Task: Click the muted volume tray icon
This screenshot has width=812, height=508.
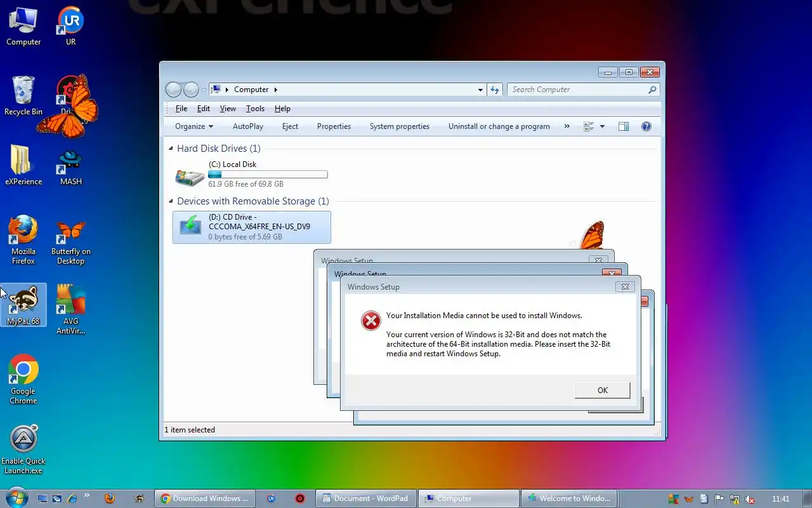Action: (x=750, y=499)
